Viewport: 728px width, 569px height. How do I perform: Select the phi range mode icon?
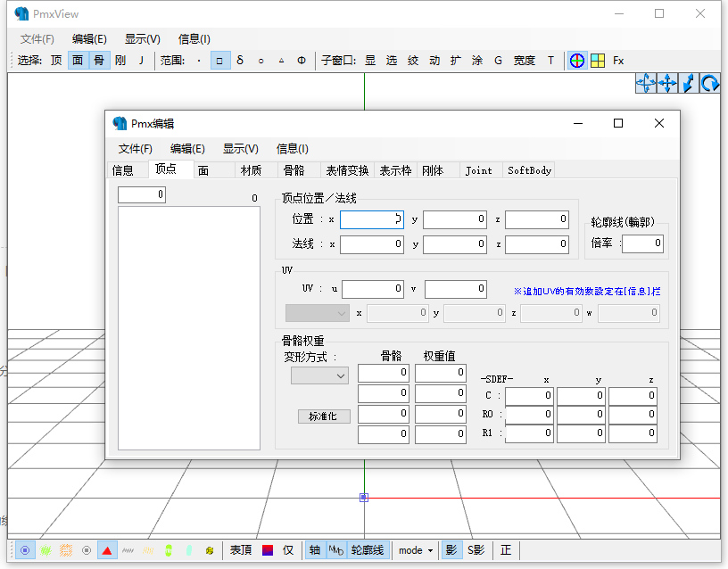[302, 61]
